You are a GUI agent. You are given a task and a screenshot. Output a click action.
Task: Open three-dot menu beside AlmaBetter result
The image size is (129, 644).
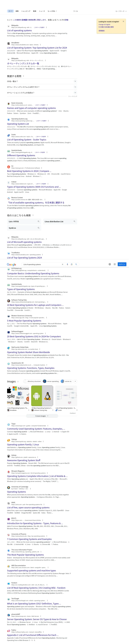click(40, 45)
